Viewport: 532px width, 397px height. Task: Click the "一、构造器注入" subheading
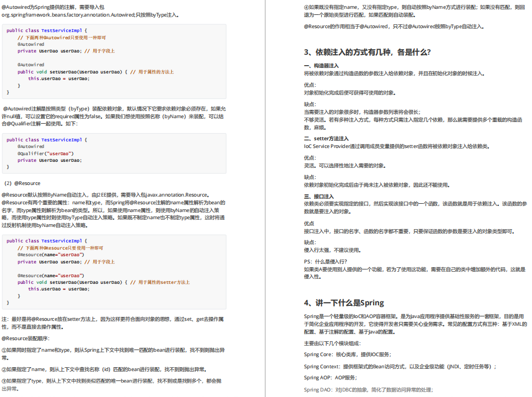321,66
